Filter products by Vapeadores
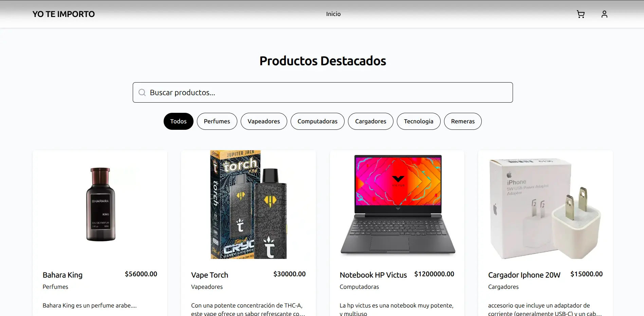Viewport: 644px width, 316px height. click(264, 121)
